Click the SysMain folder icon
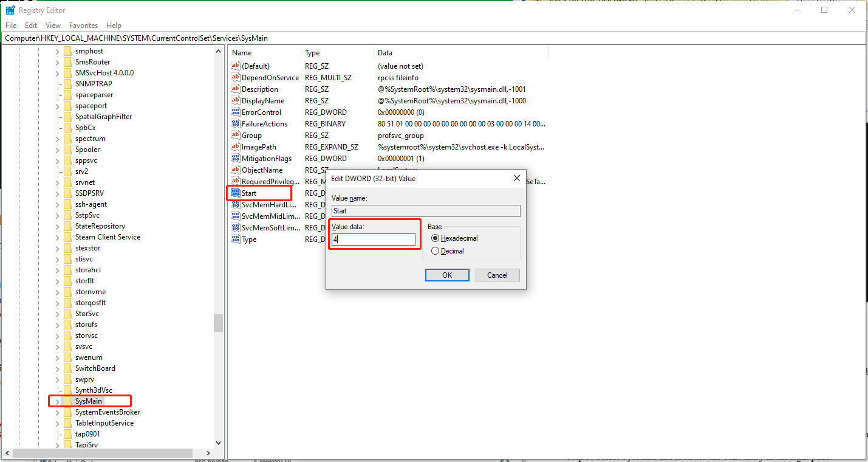Screen dimensions: 868x462 [67, 401]
